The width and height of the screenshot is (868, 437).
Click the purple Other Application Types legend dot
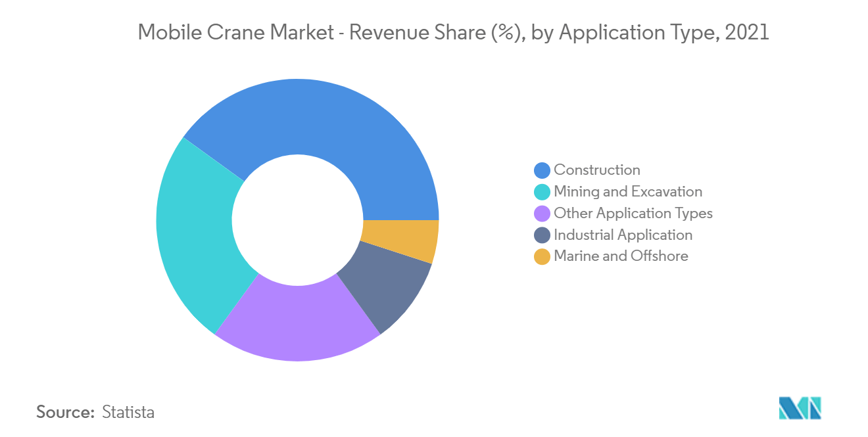(x=542, y=214)
